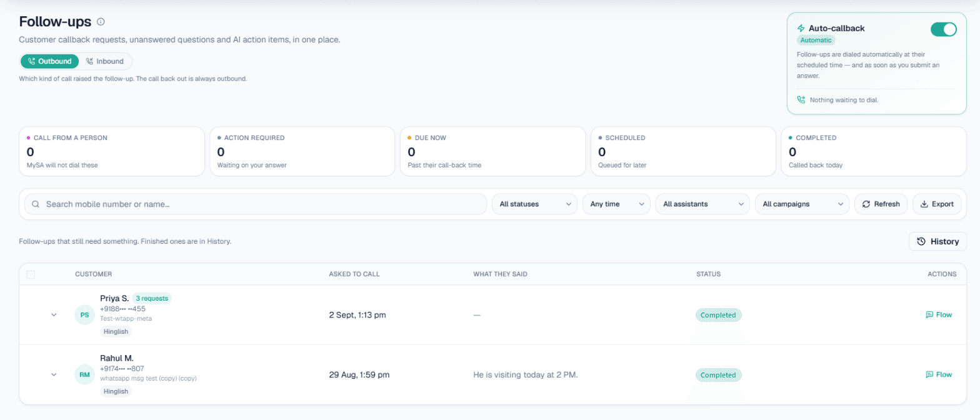
Task: Click the Status column header
Action: coord(708,274)
